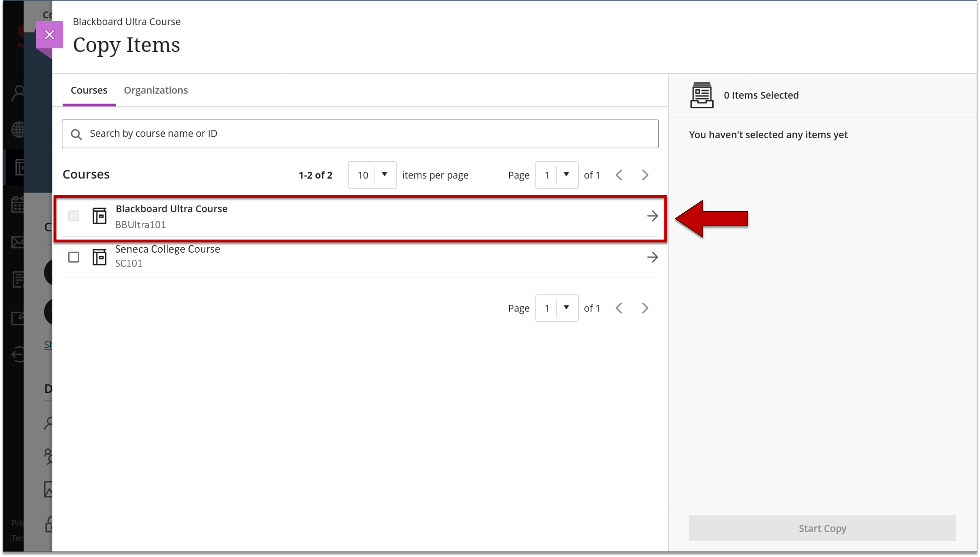Open the globe icon in left sidebar
Screen dimensions: 980x557
click(18, 130)
